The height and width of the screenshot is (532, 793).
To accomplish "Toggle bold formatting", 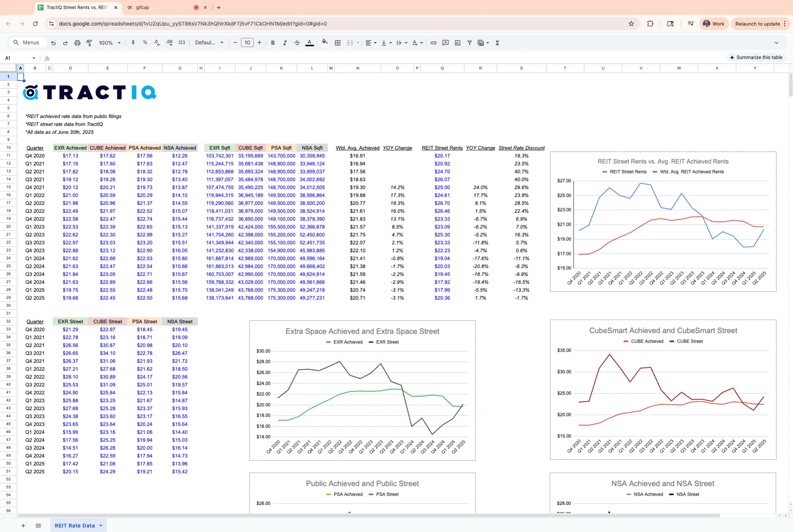I will tap(273, 43).
